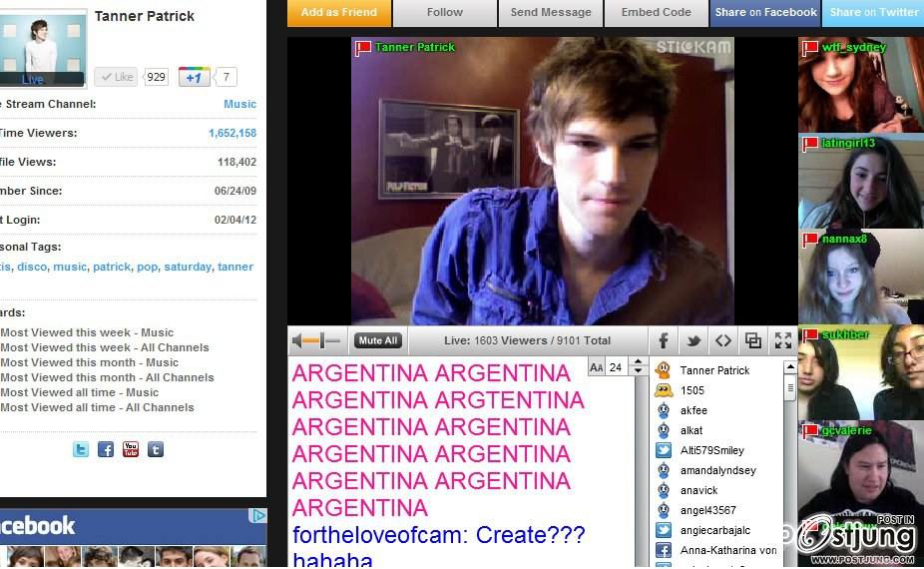Click avatar icon beside user akfee

point(664,410)
